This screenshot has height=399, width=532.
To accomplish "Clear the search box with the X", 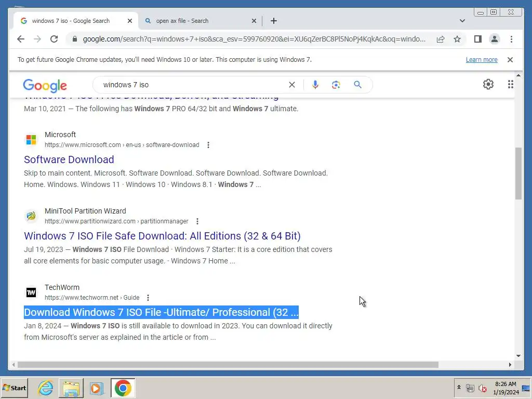I will 292,85.
